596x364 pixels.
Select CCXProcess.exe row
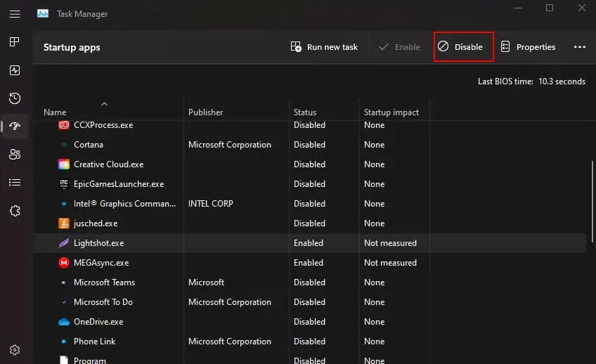click(x=310, y=125)
